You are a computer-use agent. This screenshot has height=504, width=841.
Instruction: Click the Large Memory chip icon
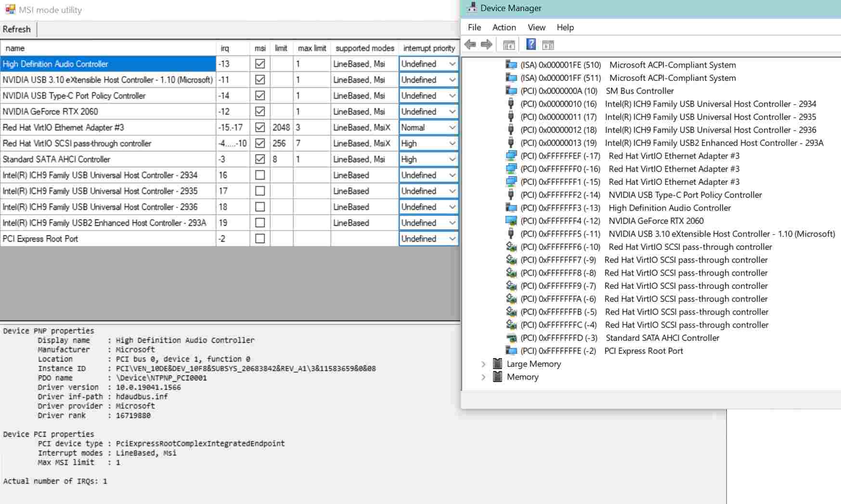498,363
